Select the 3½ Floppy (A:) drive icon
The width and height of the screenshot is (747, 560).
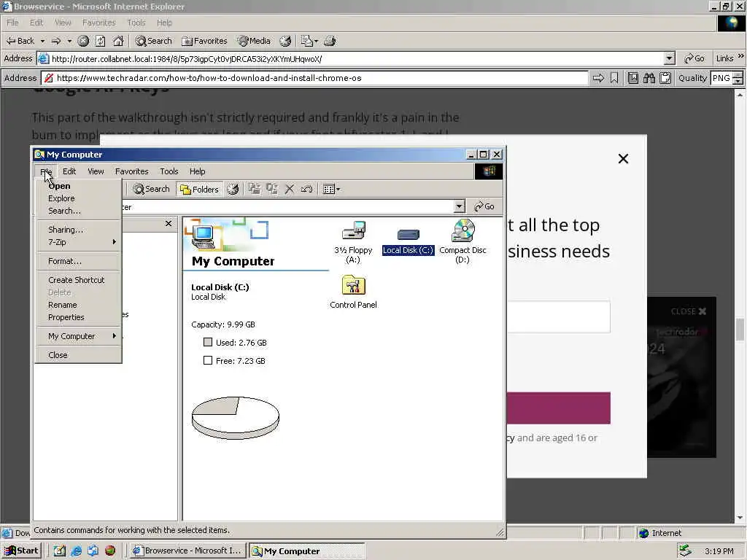point(353,242)
